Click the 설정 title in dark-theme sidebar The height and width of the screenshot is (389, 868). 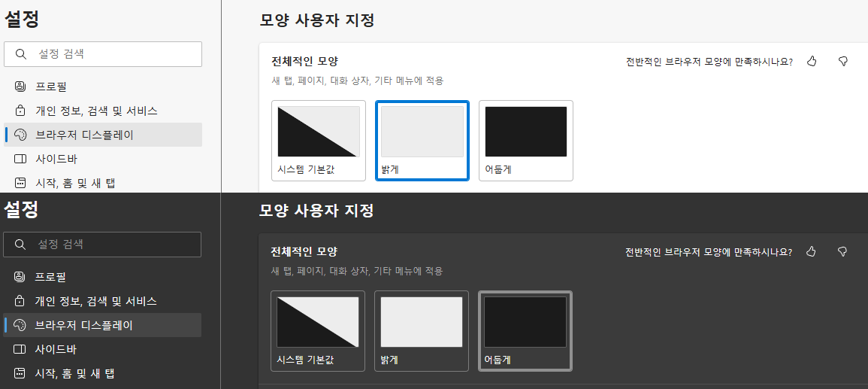tap(22, 209)
